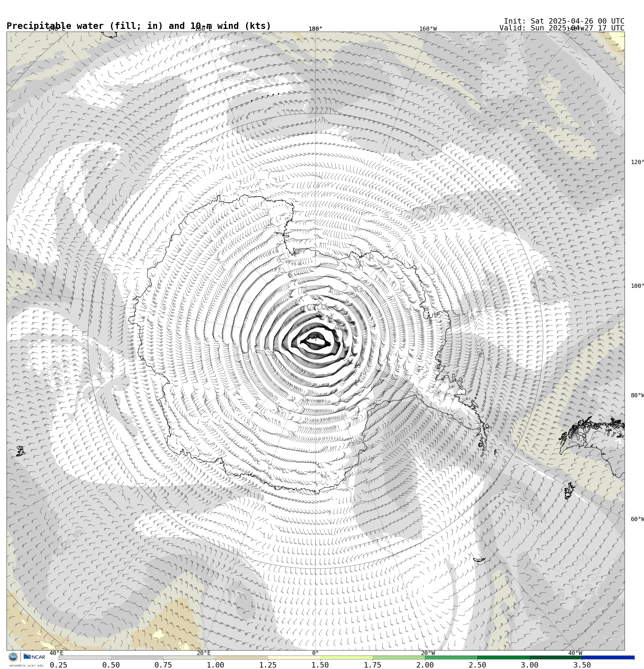This screenshot has width=644, height=669.
Task: Click the 3.50 colorbar tick label
Action: 582,665
